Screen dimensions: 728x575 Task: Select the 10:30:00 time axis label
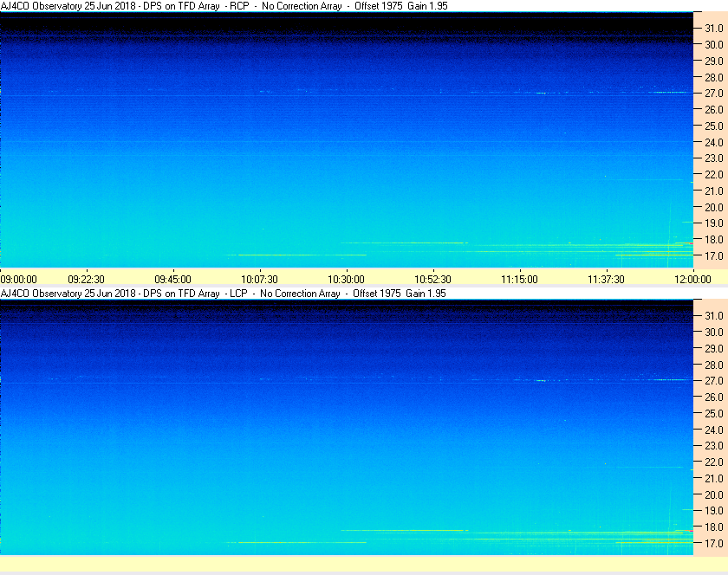point(347,280)
